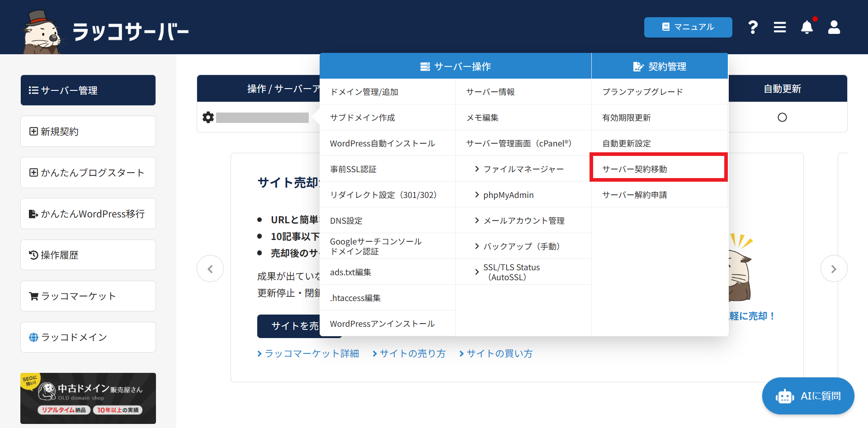Select ドメイン管理/追加 menu entry

pyautogui.click(x=387, y=92)
